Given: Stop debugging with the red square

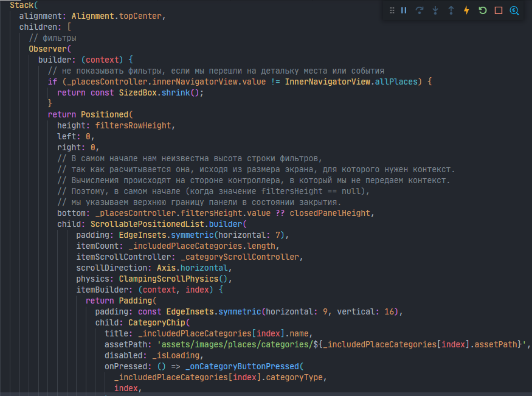Looking at the screenshot, I should coord(499,10).
